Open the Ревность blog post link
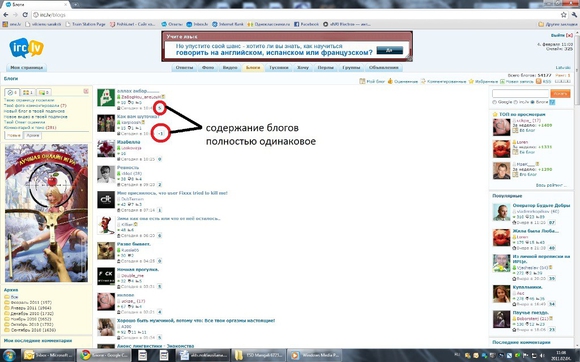This screenshot has height=362, width=580. 128,168
